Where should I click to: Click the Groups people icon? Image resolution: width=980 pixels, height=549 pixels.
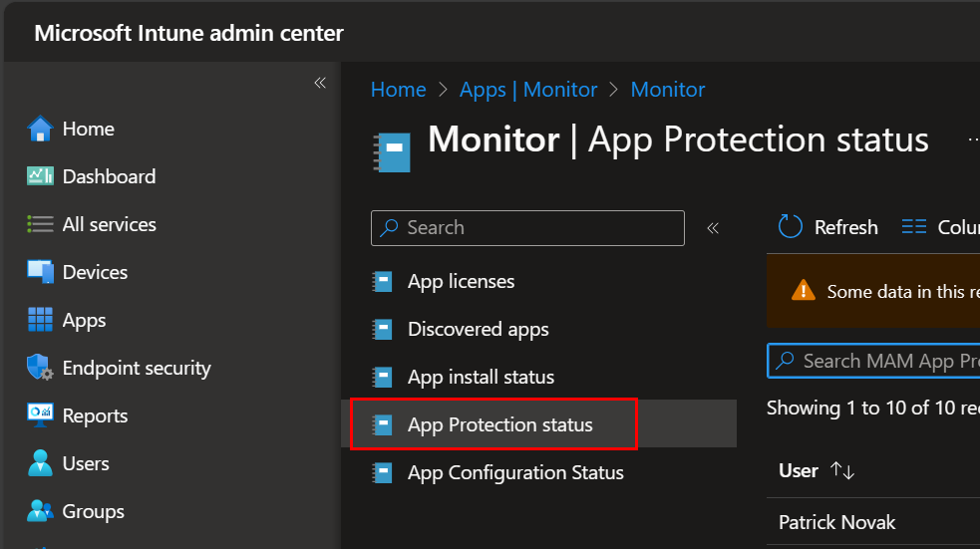(x=40, y=511)
